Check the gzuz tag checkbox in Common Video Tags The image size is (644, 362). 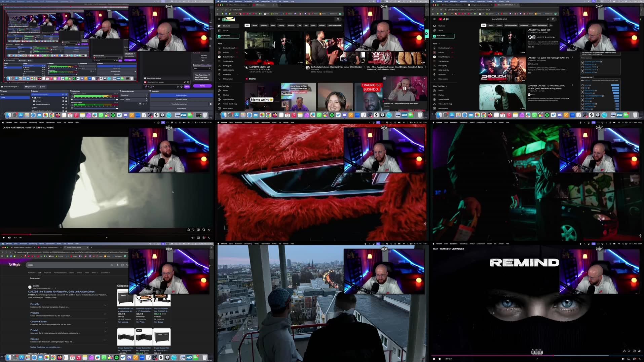pos(582,85)
